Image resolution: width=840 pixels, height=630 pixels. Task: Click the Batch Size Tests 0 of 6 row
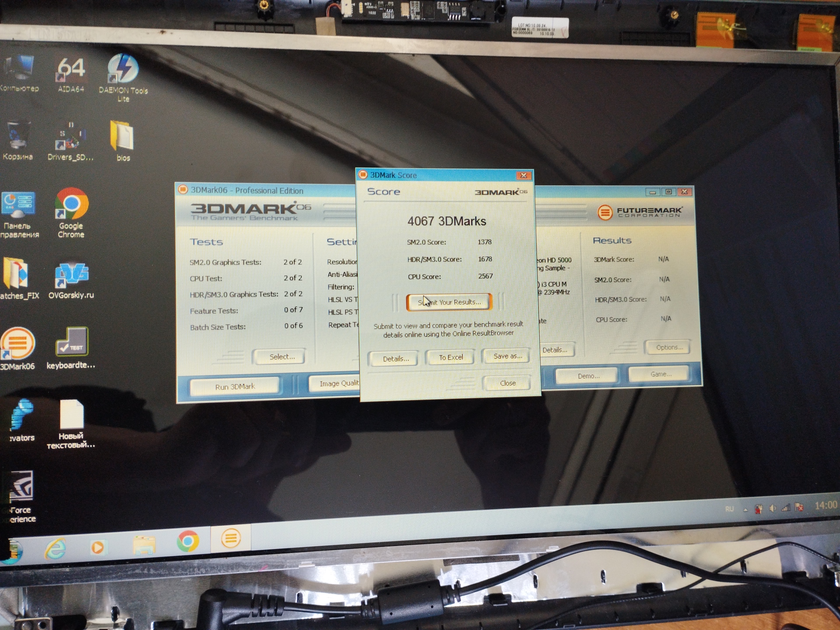click(x=246, y=326)
